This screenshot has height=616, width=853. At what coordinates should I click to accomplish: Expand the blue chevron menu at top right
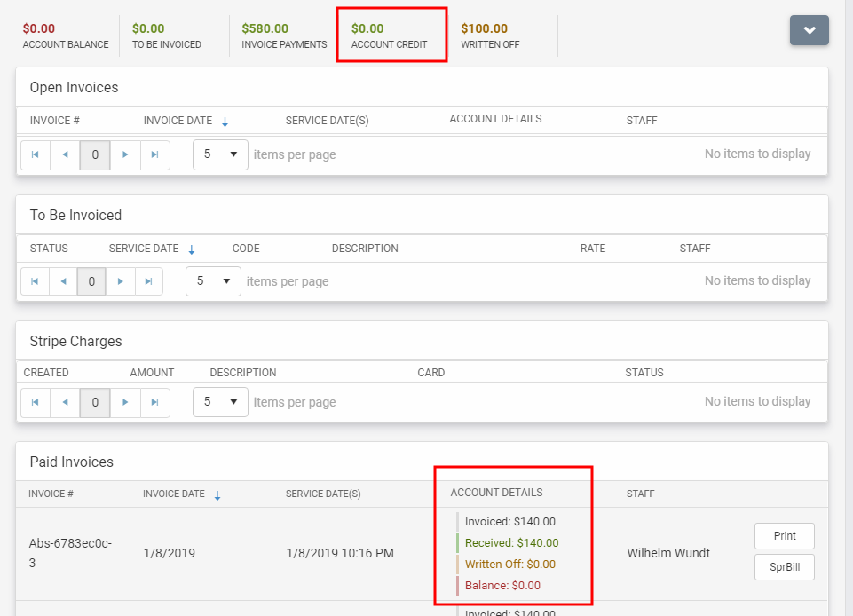coord(809,29)
